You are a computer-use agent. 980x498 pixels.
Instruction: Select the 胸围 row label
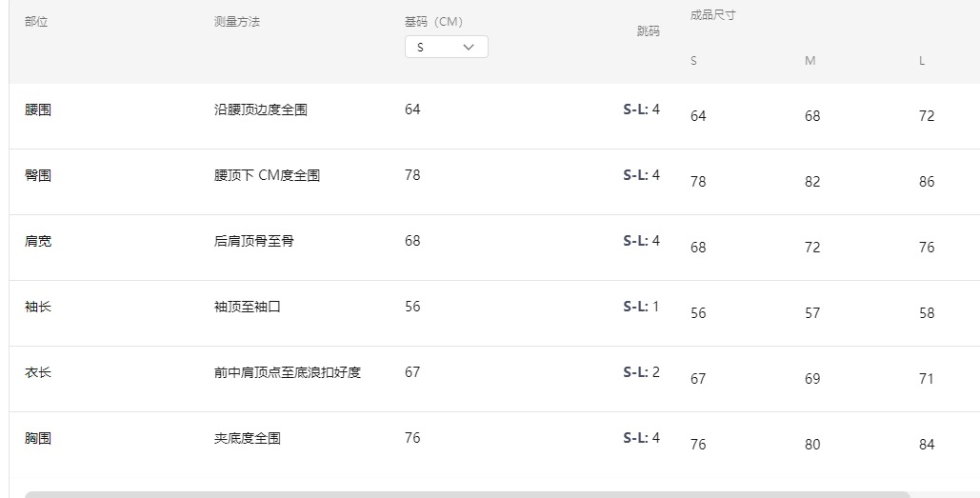38,438
